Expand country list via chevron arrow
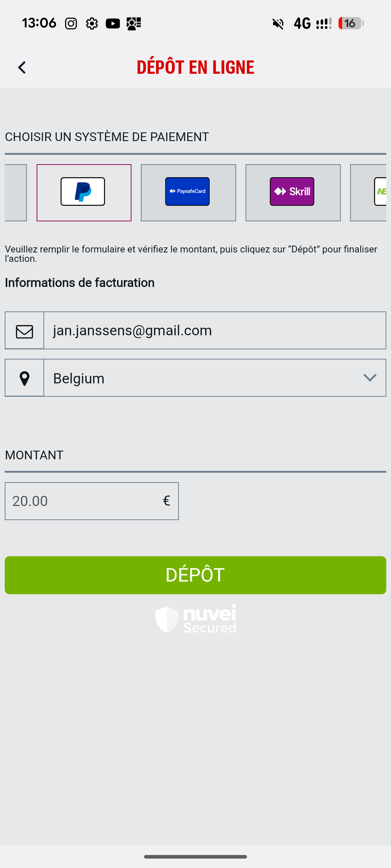This screenshot has height=868, width=391. point(370,378)
